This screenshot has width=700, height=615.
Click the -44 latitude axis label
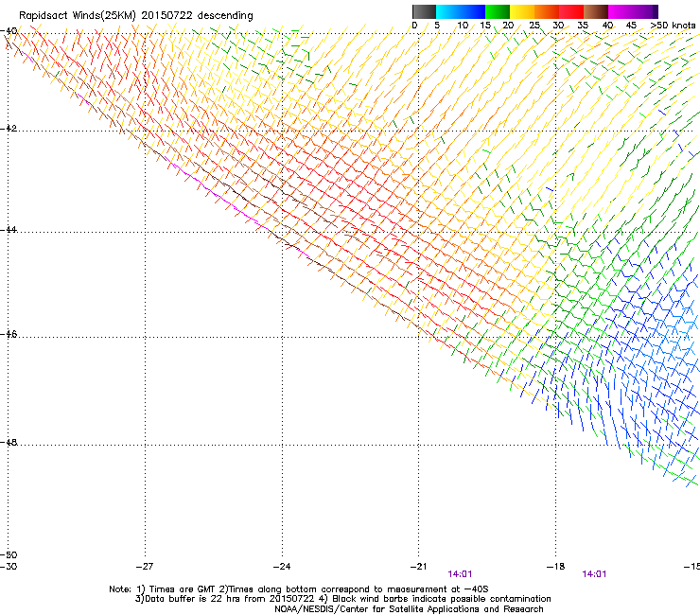9,230
